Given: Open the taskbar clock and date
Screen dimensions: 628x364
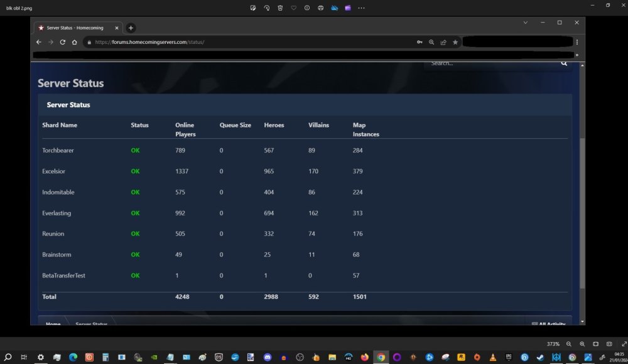Looking at the screenshot, I should click(x=619, y=357).
